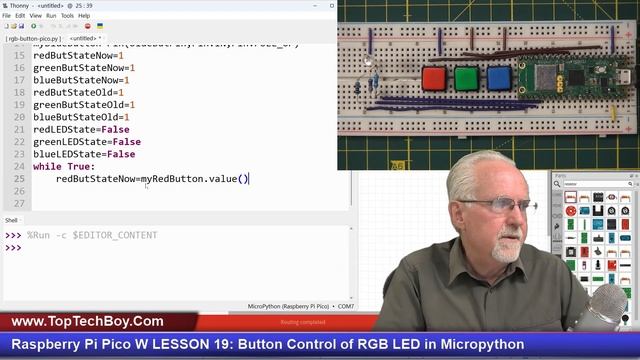640x360 pixels.
Task: Click the Shell panel tab
Action: [x=11, y=220]
